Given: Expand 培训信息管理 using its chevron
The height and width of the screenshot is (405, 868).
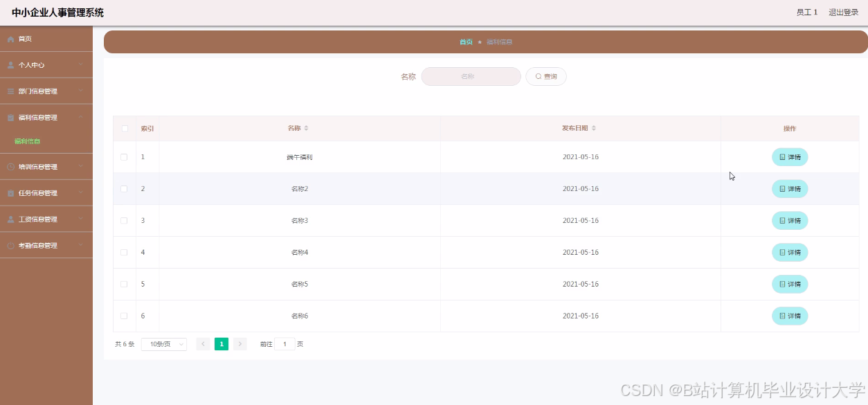Looking at the screenshot, I should (80, 166).
